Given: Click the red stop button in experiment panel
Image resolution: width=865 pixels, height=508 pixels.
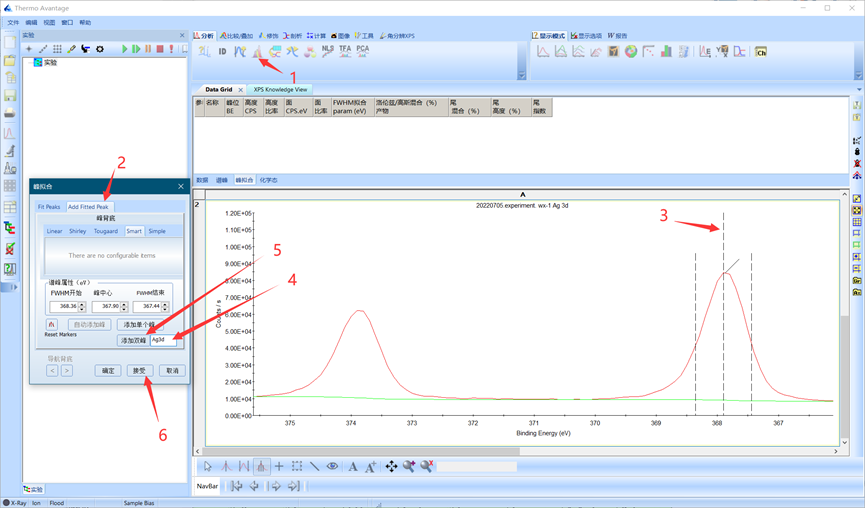Looking at the screenshot, I should pos(160,49).
